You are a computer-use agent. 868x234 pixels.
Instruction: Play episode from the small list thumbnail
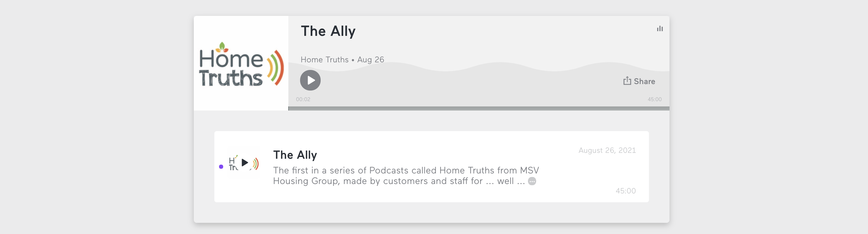pos(244,163)
